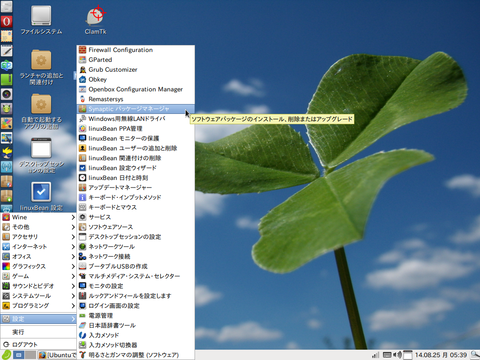The width and height of the screenshot is (480, 360).
Task: Launch GParted from the settings menu
Action: tap(136, 60)
